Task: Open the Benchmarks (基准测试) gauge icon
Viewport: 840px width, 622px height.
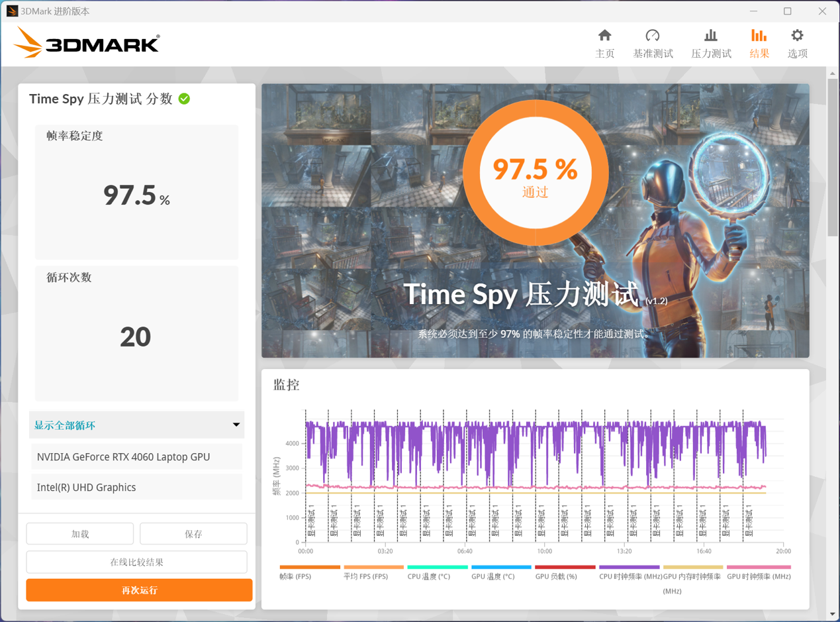Action: click(x=653, y=36)
